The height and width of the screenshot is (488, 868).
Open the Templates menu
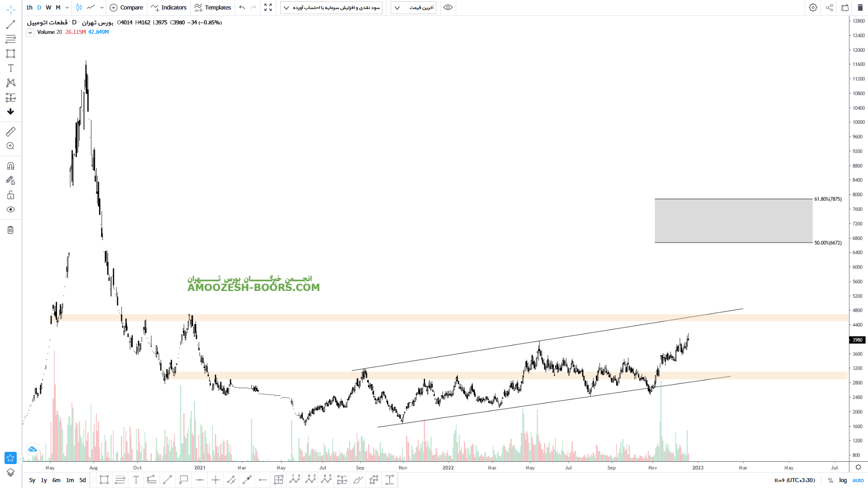(212, 8)
